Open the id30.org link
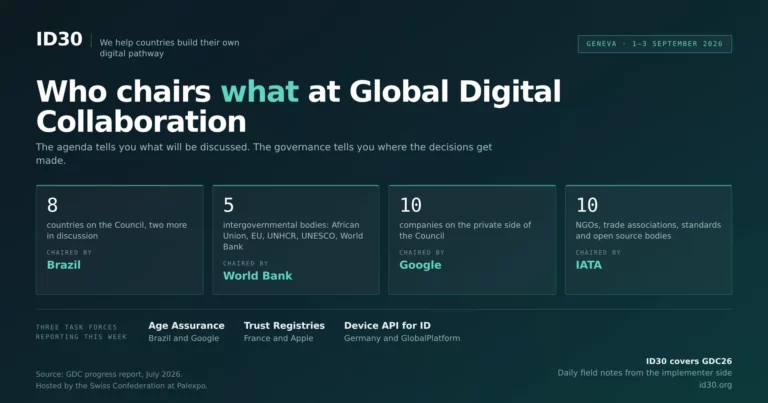 point(715,385)
